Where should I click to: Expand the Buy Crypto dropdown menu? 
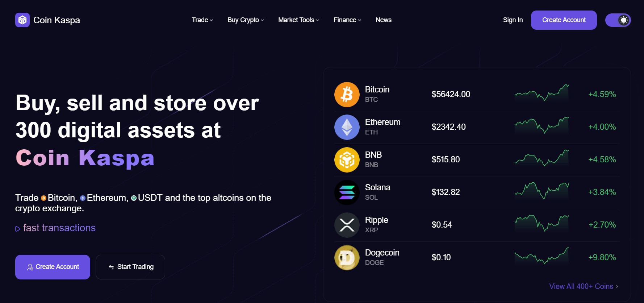coord(246,20)
